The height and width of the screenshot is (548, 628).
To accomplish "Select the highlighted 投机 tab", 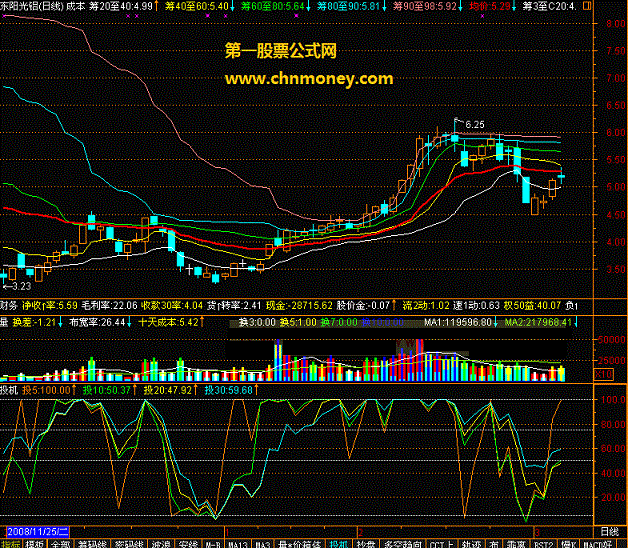I will point(339,544).
